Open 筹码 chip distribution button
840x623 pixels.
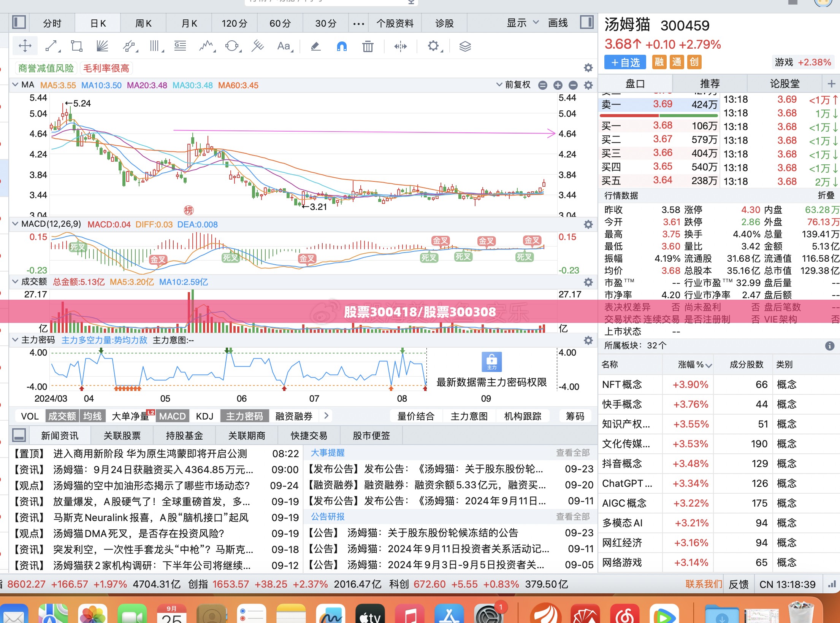click(575, 416)
